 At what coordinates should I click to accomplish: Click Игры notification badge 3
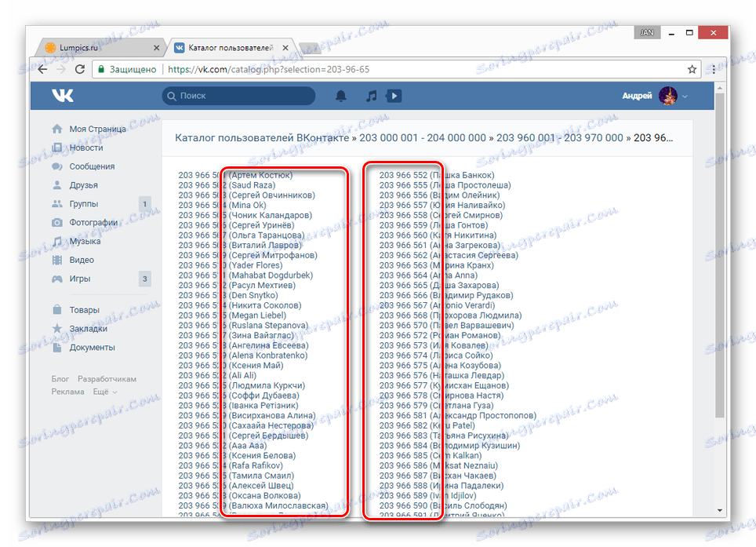point(144,279)
